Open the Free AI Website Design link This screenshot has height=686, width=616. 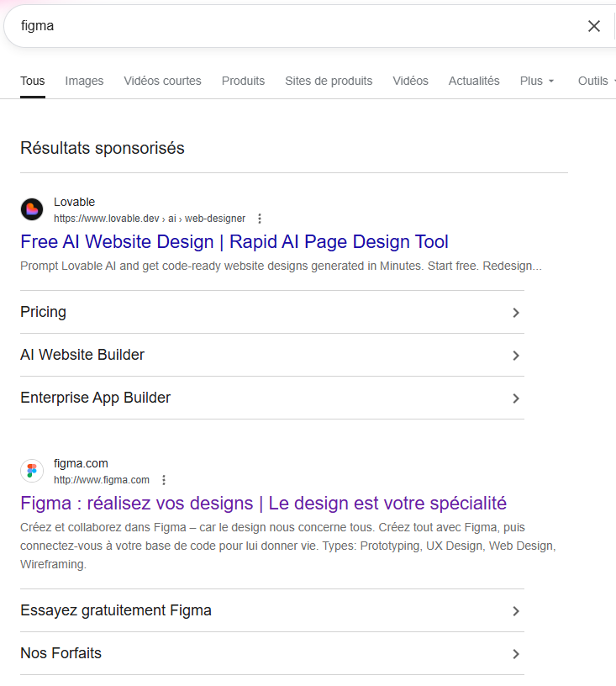point(234,241)
